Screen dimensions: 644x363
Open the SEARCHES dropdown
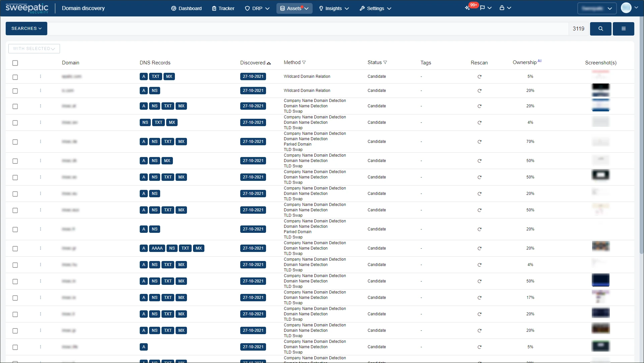[26, 29]
